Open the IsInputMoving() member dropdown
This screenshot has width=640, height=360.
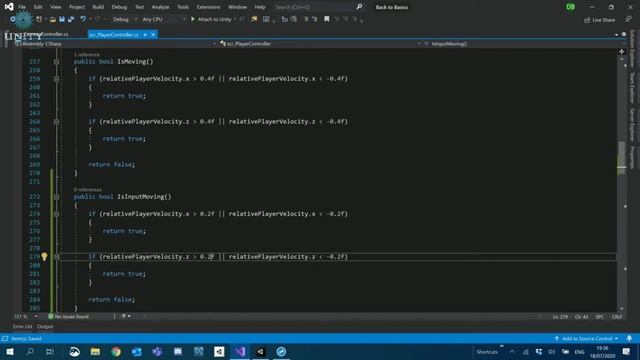click(x=523, y=44)
